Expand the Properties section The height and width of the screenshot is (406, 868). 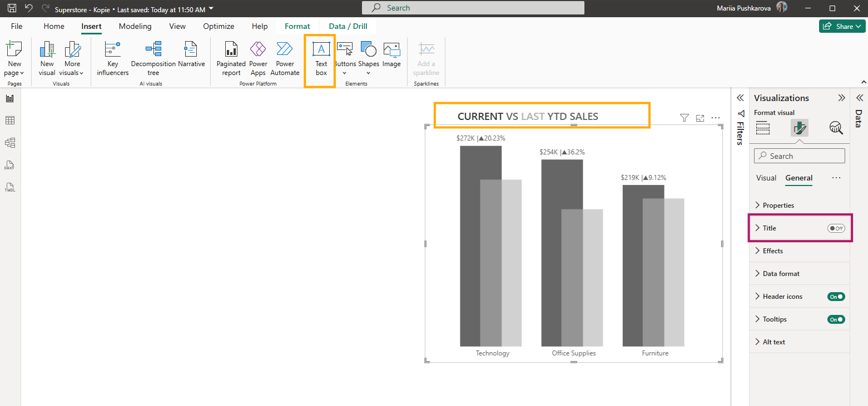pos(778,205)
